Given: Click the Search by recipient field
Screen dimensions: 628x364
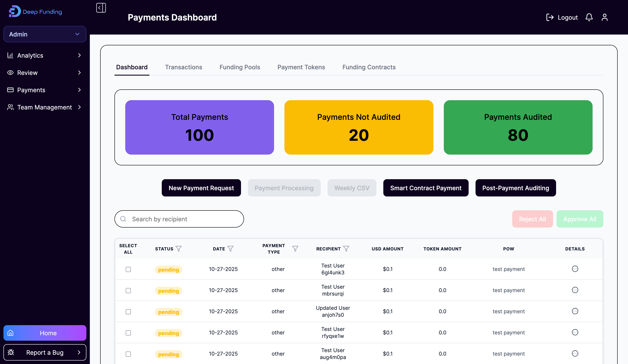Looking at the screenshot, I should tap(179, 219).
